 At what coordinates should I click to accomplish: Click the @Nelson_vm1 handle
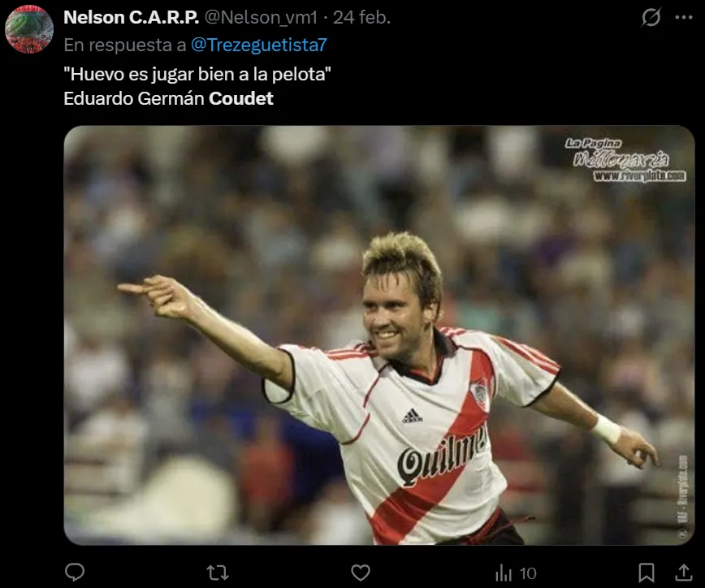click(261, 18)
